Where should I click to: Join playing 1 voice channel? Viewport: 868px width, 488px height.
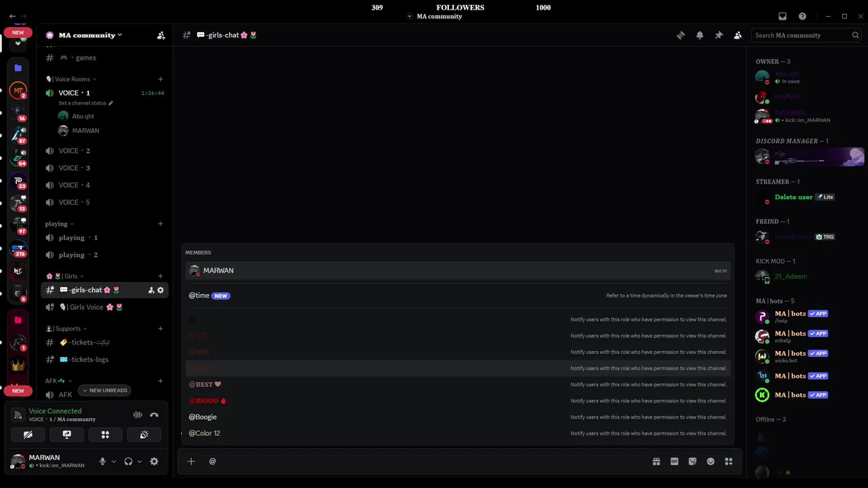point(104,238)
